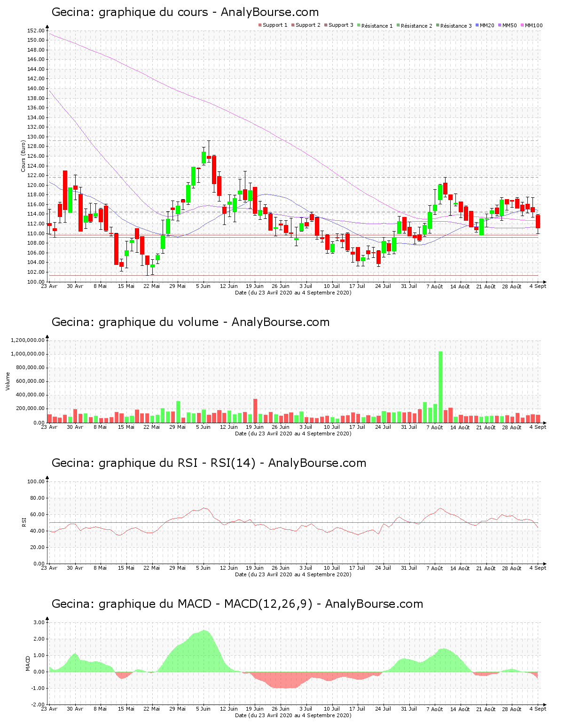564x728 pixels.
Task: Click '4 Sept' date under the MACD chart
Action: click(x=538, y=709)
